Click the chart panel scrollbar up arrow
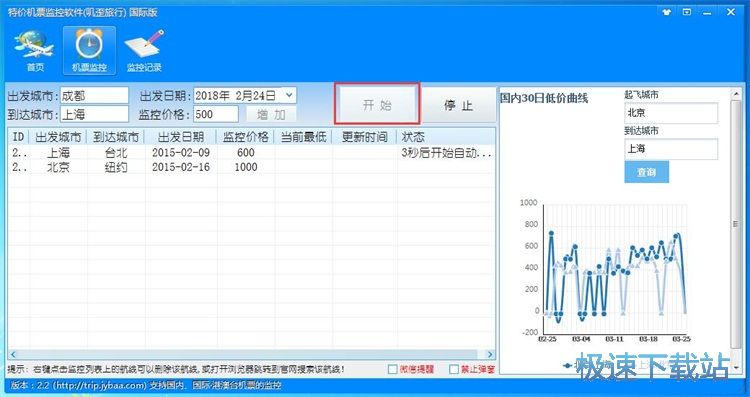 [736, 95]
